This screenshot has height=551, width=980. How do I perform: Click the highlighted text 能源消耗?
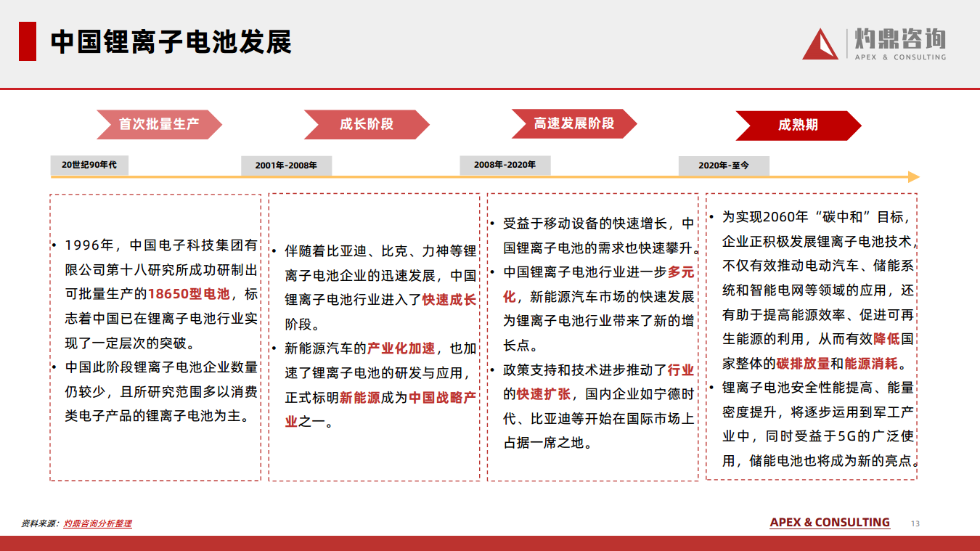(x=871, y=364)
